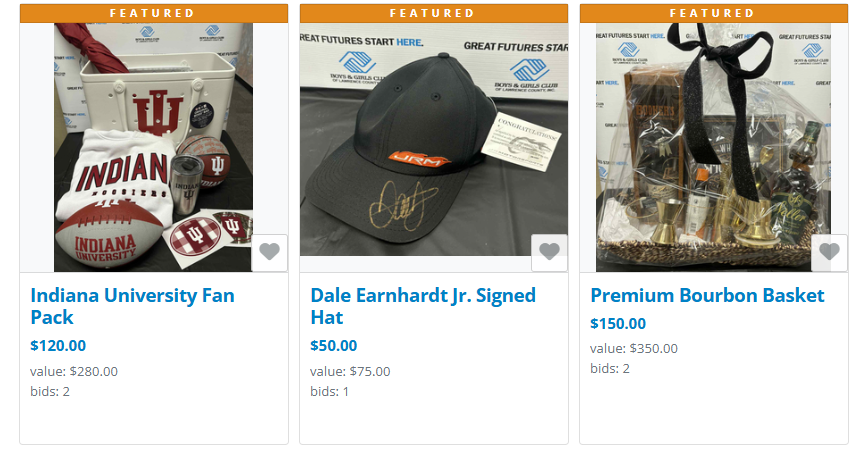Click value $350.00 text on basket card
The height and width of the screenshot is (464, 859).
pyautogui.click(x=634, y=348)
